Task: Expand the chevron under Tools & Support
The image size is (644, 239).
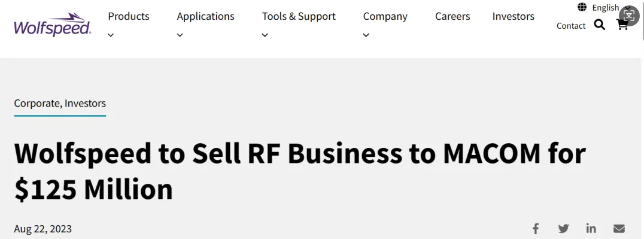Action: click(265, 35)
